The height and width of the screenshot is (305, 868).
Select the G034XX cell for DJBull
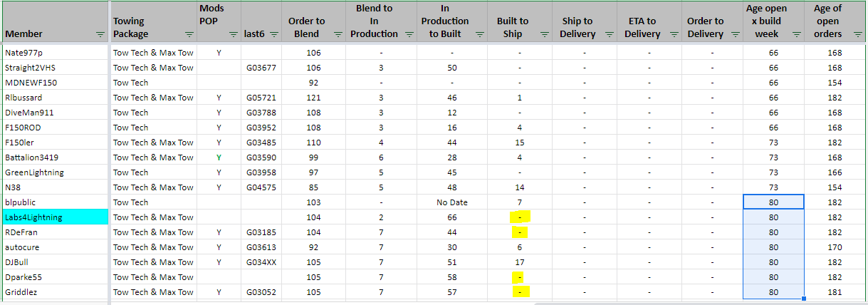(x=261, y=262)
